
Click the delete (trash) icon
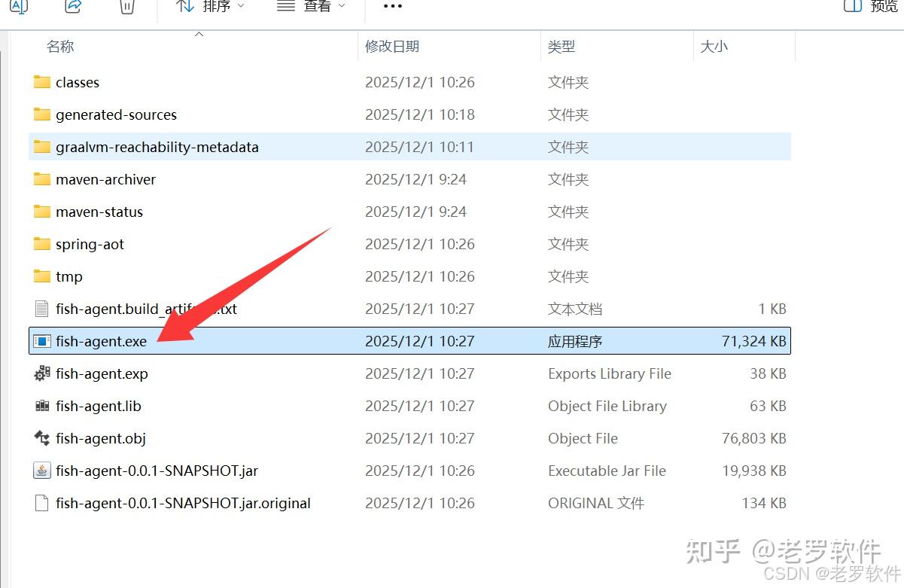pos(126,7)
